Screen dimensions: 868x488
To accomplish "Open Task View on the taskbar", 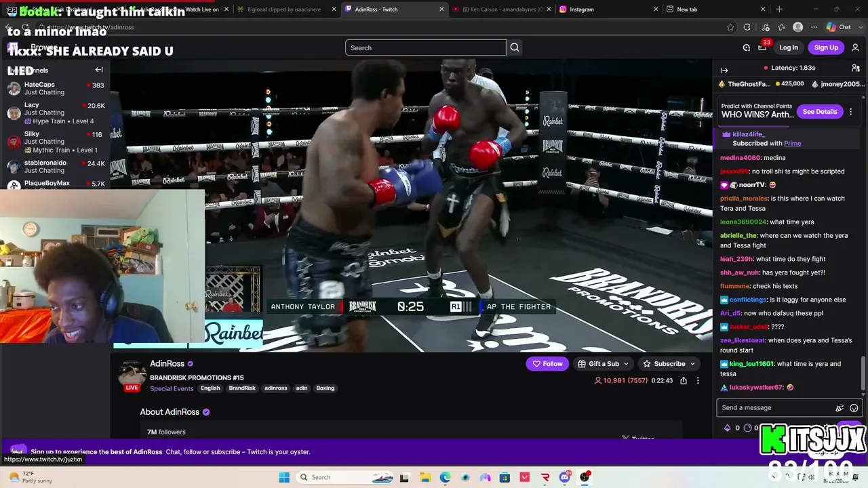I will [x=404, y=477].
